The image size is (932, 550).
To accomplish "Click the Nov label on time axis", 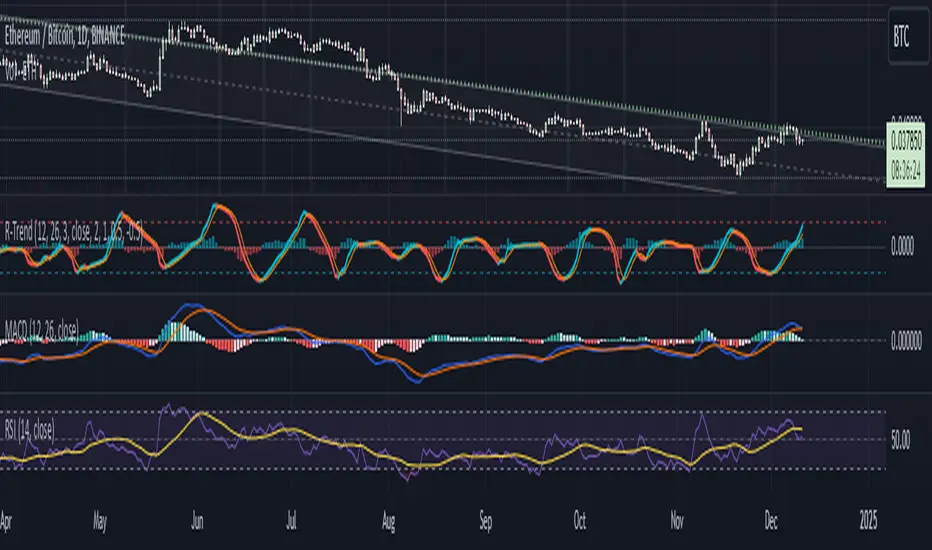I will [677, 520].
